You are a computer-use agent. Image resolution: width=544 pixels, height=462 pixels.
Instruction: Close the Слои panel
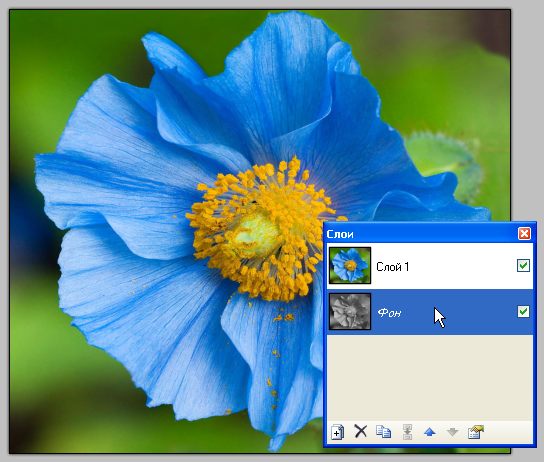point(524,233)
